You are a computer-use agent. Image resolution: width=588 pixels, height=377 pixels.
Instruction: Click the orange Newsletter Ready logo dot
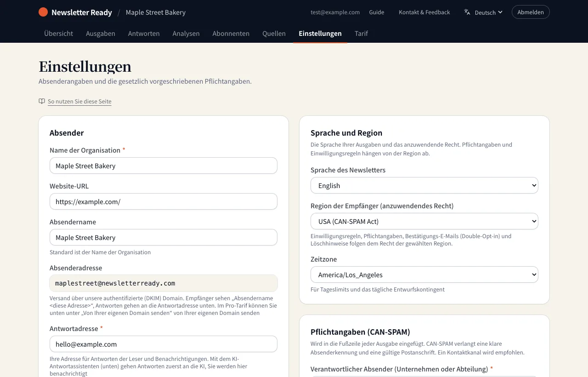pyautogui.click(x=43, y=12)
